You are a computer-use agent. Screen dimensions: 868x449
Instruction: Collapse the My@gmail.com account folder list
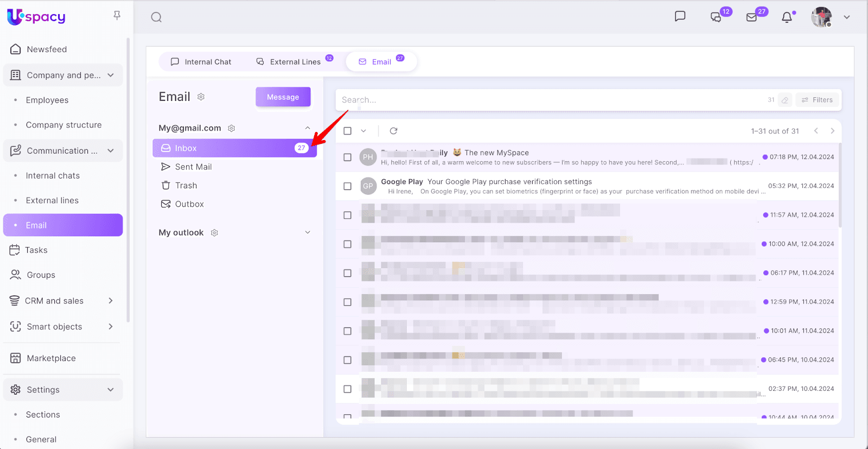(308, 128)
